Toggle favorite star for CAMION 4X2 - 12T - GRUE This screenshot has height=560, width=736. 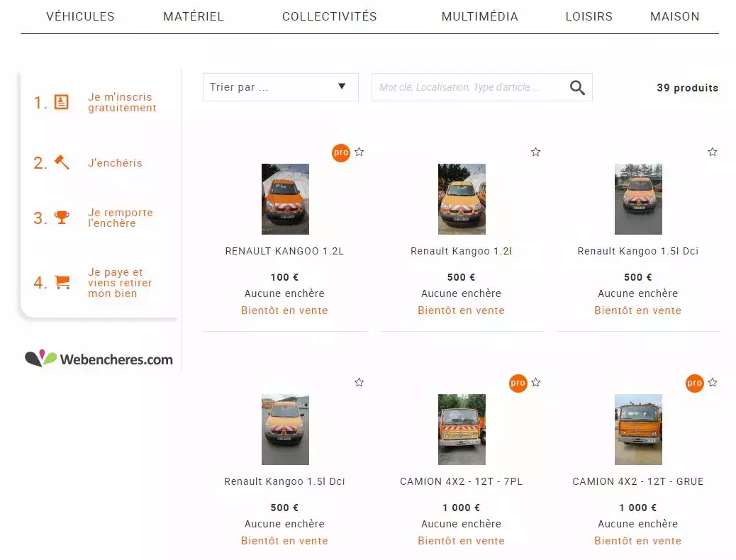(x=713, y=383)
